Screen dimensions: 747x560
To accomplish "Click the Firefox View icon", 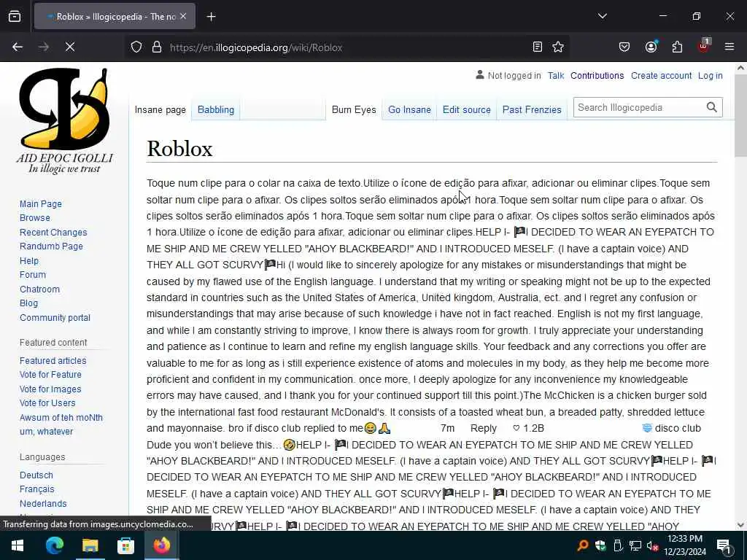I will tap(15, 17).
